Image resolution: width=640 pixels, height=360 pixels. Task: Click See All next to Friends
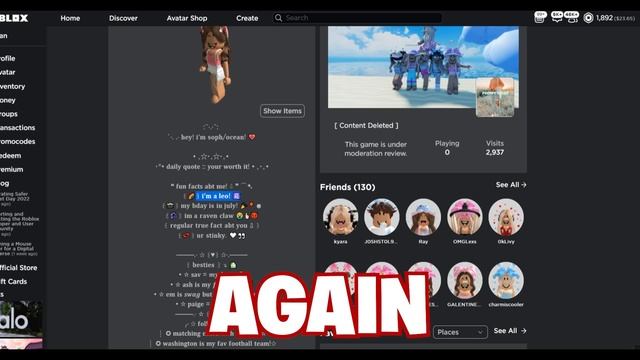point(511,185)
